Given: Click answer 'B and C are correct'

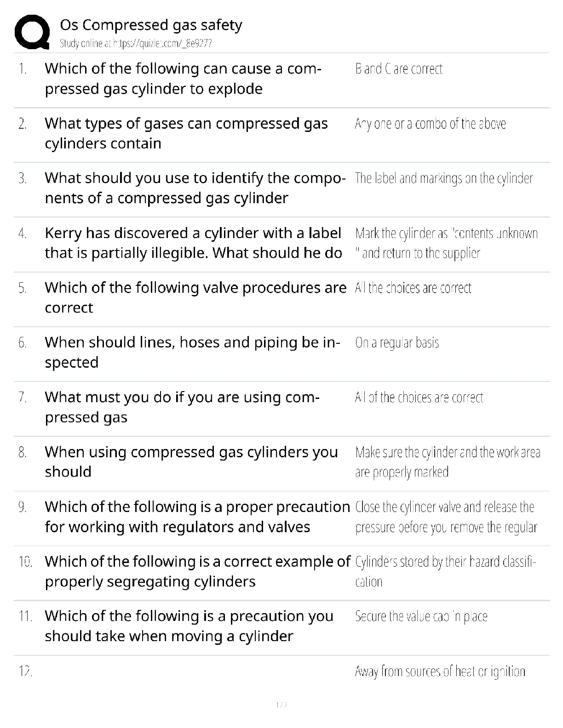Looking at the screenshot, I should [398, 69].
